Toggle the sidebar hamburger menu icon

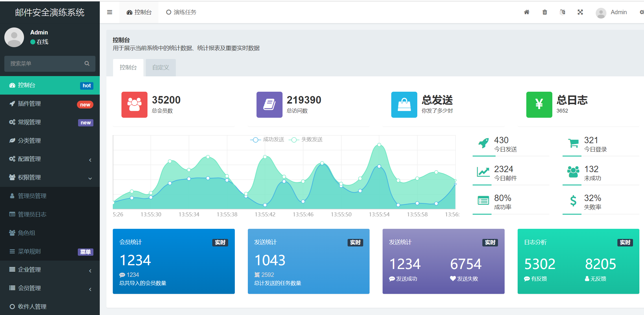[109, 12]
